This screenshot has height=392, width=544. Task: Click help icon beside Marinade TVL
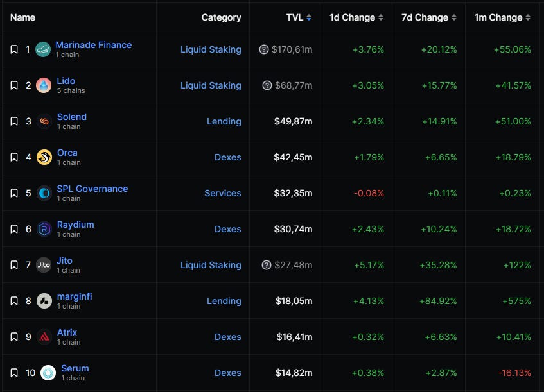click(264, 49)
